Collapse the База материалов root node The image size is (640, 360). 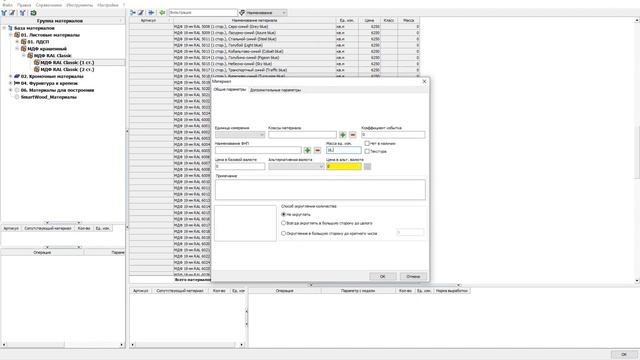[x=4, y=28]
